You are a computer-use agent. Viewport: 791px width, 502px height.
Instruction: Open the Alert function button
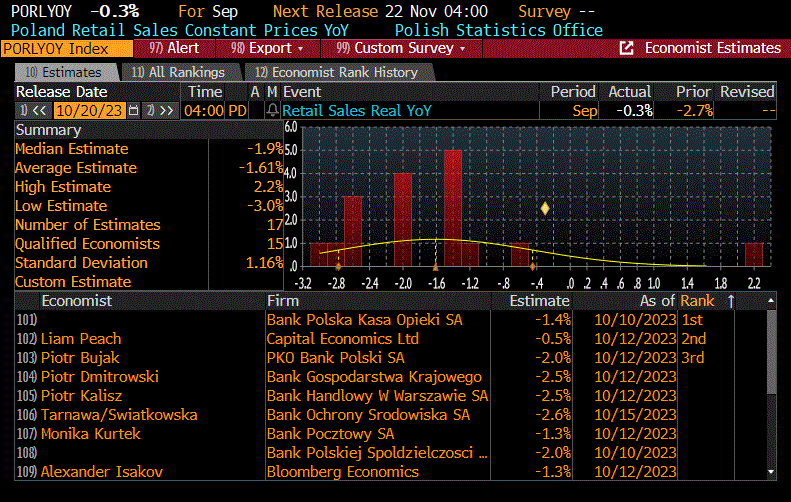(175, 48)
